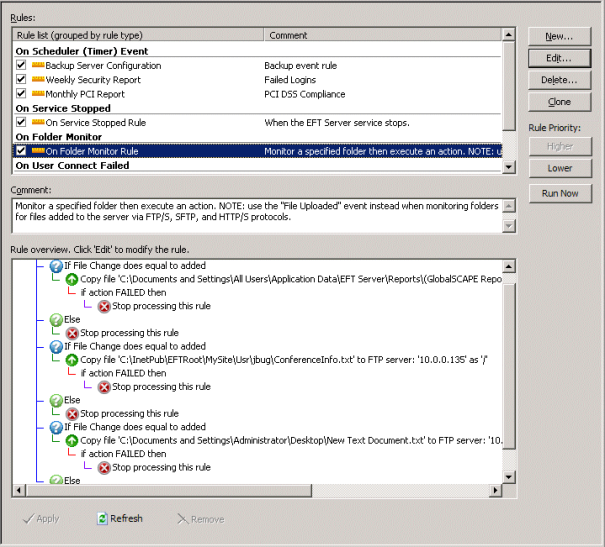Click the green copy file action icon for ConferenceInfo.txt
The width and height of the screenshot is (605, 547).
coord(72,359)
